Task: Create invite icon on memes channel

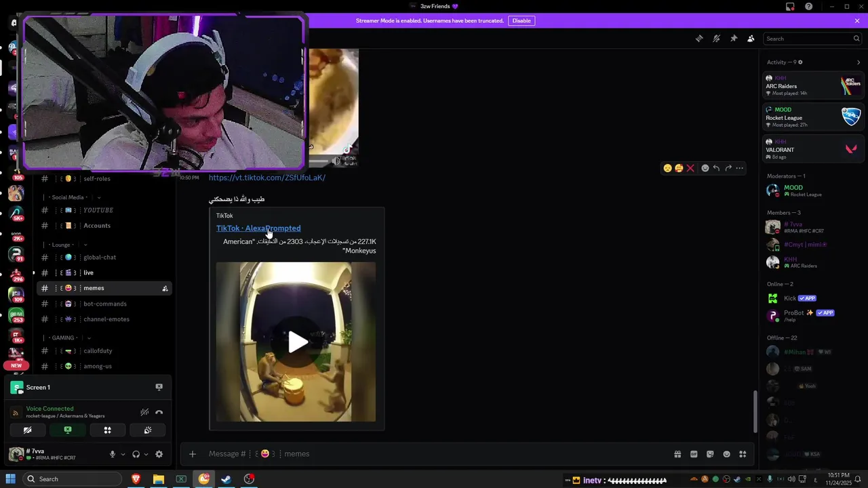Action: click(165, 289)
